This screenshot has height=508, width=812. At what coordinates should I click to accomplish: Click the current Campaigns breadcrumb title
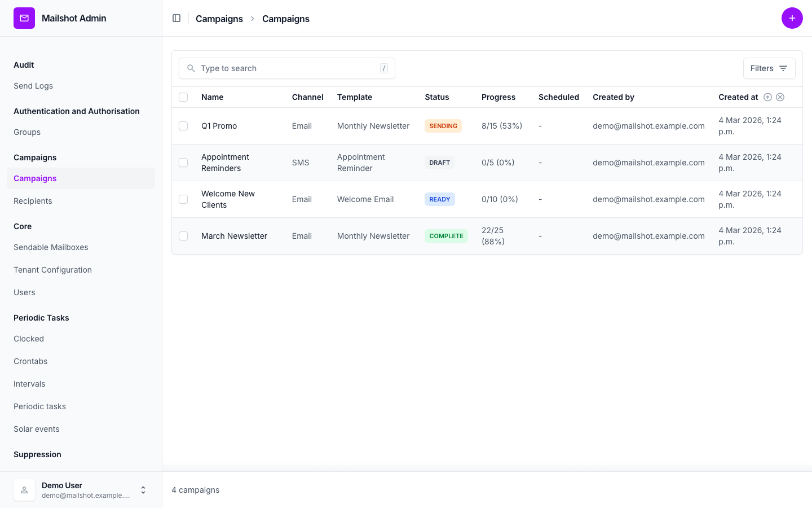pyautogui.click(x=286, y=19)
